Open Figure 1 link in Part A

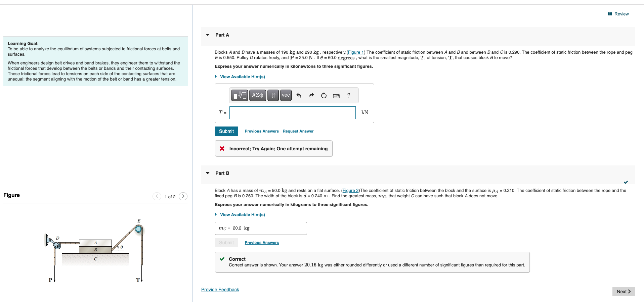click(x=355, y=52)
